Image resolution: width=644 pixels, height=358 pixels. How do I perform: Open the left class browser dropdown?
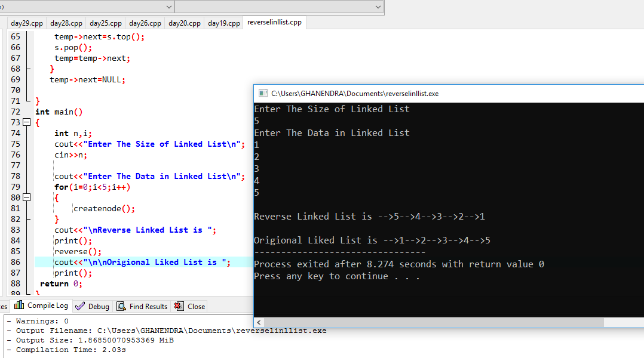pyautogui.click(x=170, y=6)
